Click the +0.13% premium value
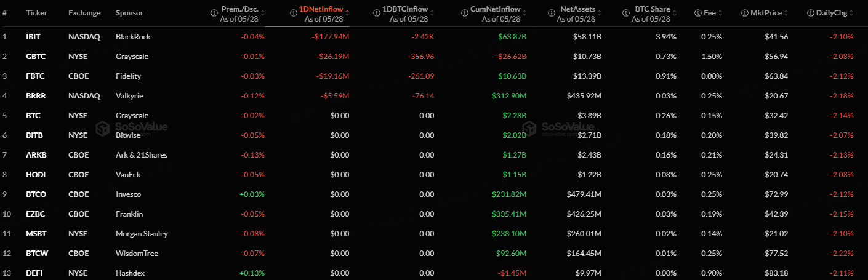868x280 pixels. 252,273
